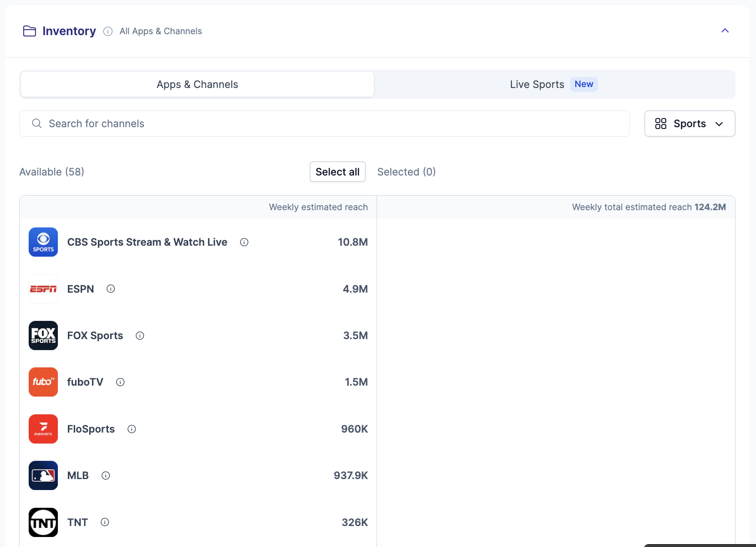Open info icon next to CBS Sports
The image size is (756, 547).
point(244,242)
